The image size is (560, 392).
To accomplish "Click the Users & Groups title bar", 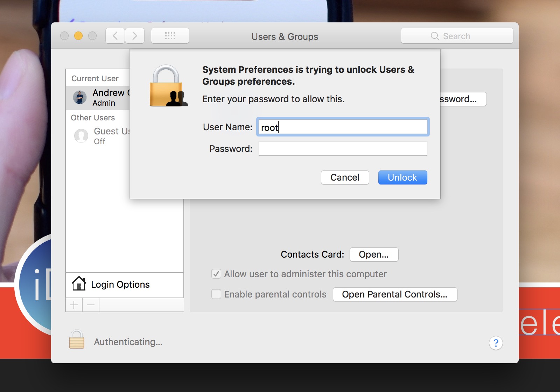I will click(285, 36).
